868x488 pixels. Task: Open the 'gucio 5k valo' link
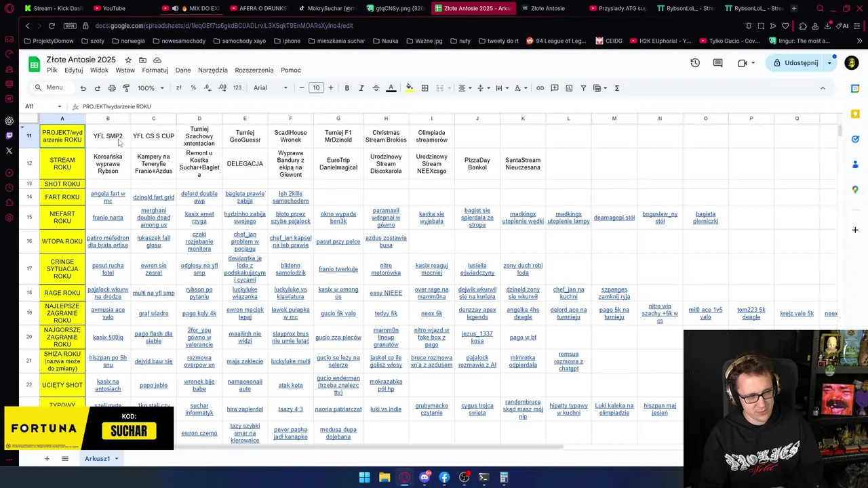pos(338,314)
